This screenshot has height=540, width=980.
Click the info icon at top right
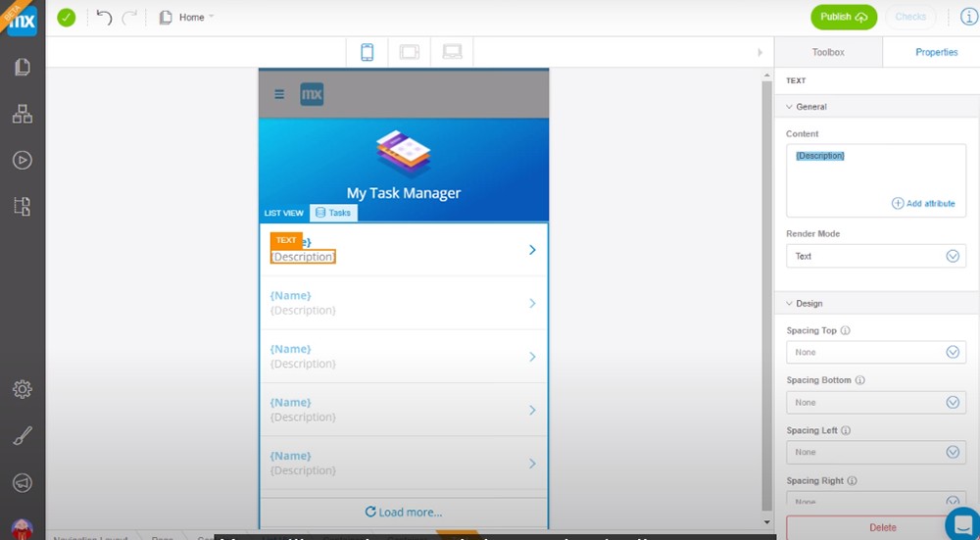point(968,17)
